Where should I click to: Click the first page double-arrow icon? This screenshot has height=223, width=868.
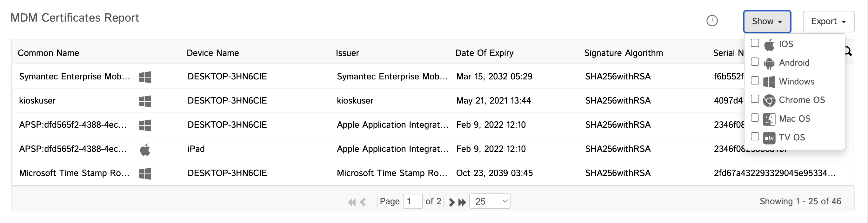pos(351,202)
